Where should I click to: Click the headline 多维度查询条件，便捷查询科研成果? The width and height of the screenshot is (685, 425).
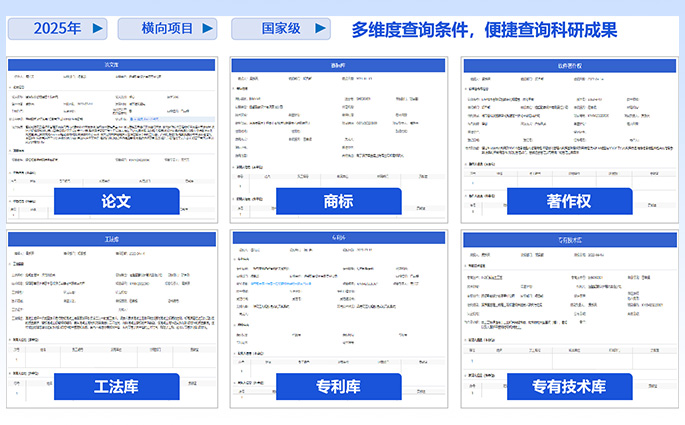pyautogui.click(x=484, y=30)
